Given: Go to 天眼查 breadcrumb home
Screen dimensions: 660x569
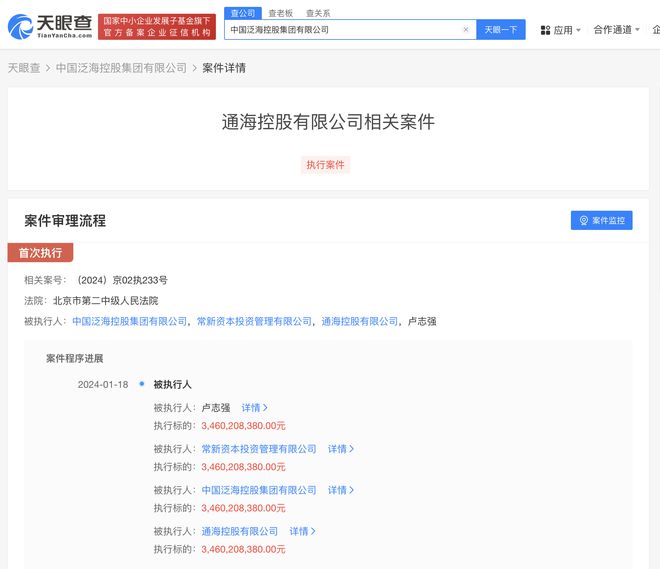Looking at the screenshot, I should coord(24,68).
